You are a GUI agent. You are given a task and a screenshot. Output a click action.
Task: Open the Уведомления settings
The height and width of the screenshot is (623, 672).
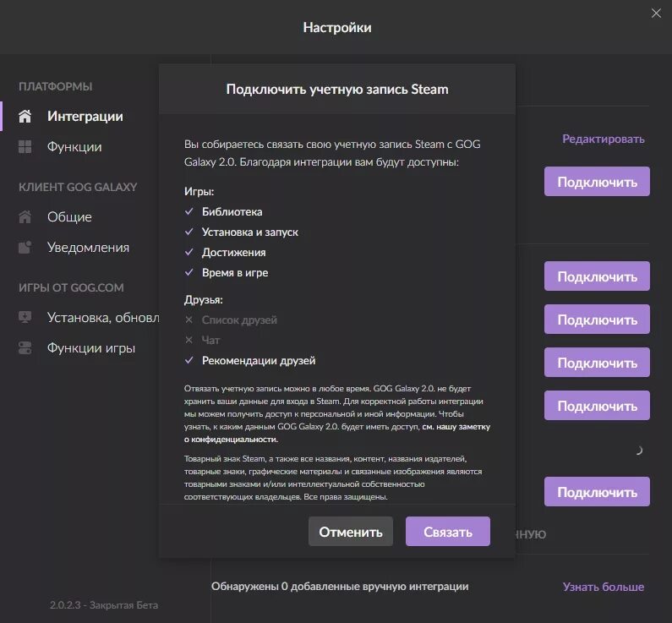[88, 247]
